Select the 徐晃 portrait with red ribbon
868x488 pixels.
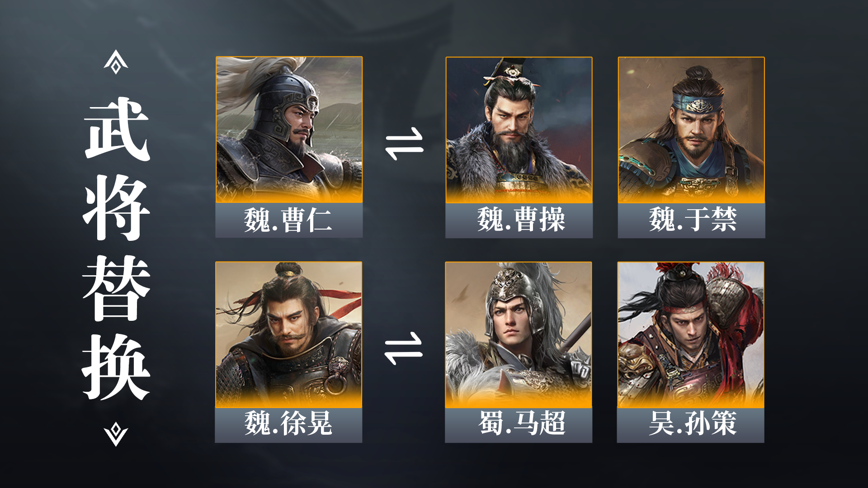[288, 335]
